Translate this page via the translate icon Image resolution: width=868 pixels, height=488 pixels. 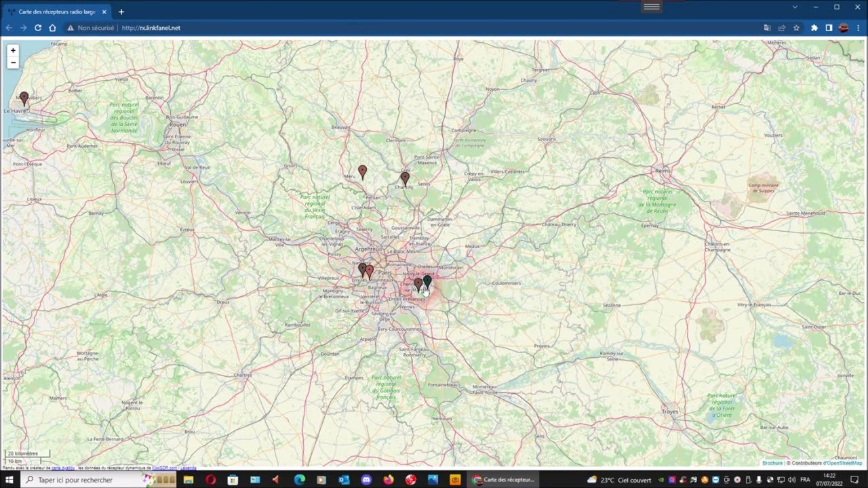767,28
